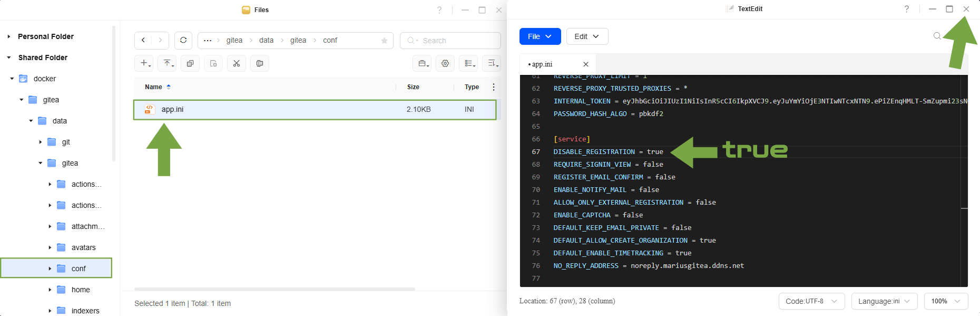Collapse the data folder tree arrow

[x=31, y=121]
